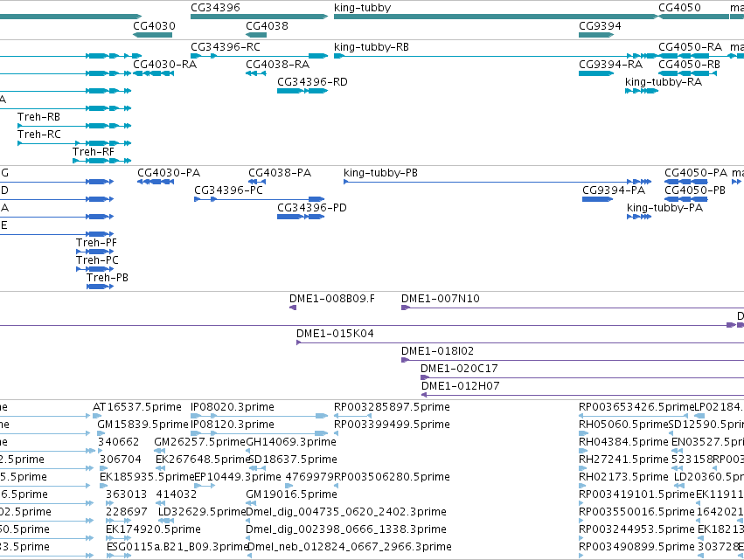Click EST EK174920.5prime
Image resolution: width=744 pixels, height=560 pixels.
[119, 538]
